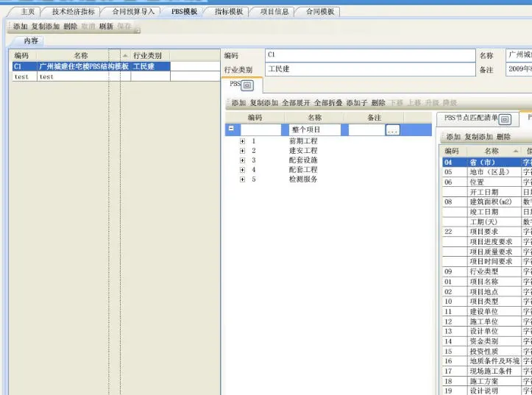Click the restore icon on PBS tab
This screenshot has height=395, width=532.
pos(247,85)
